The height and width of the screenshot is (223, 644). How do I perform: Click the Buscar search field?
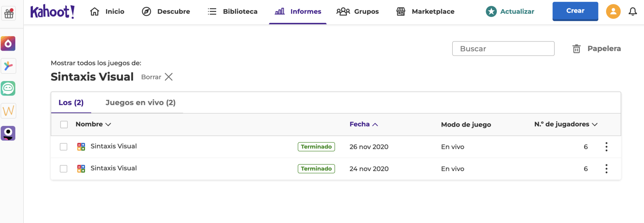pyautogui.click(x=503, y=48)
